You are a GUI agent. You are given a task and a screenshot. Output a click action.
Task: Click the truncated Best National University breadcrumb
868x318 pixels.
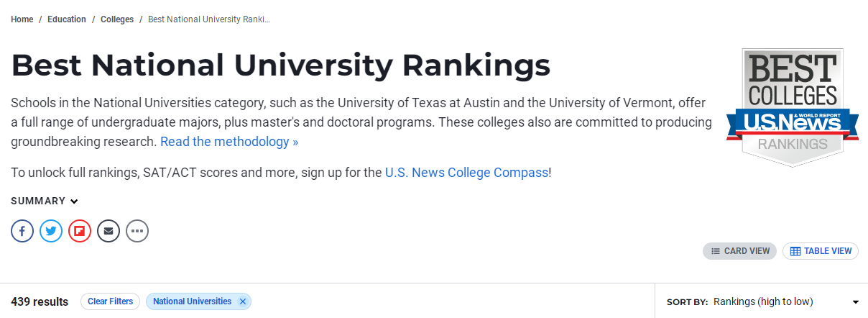click(209, 19)
